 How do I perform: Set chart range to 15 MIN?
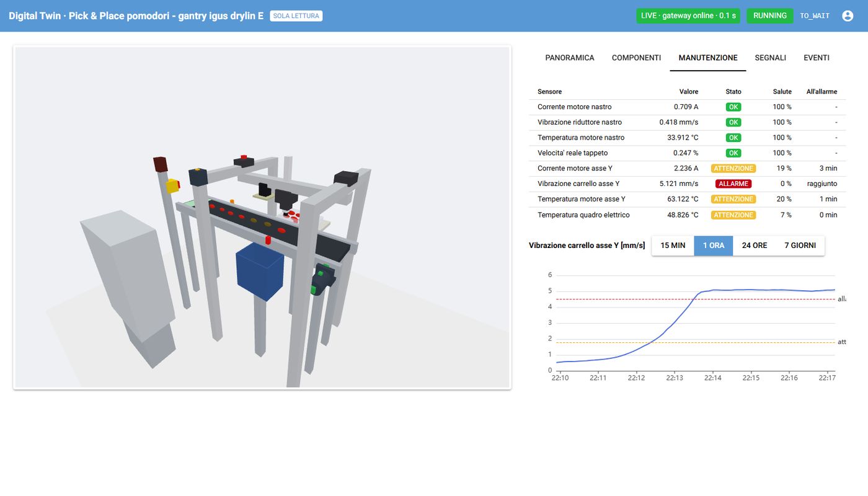click(x=673, y=246)
